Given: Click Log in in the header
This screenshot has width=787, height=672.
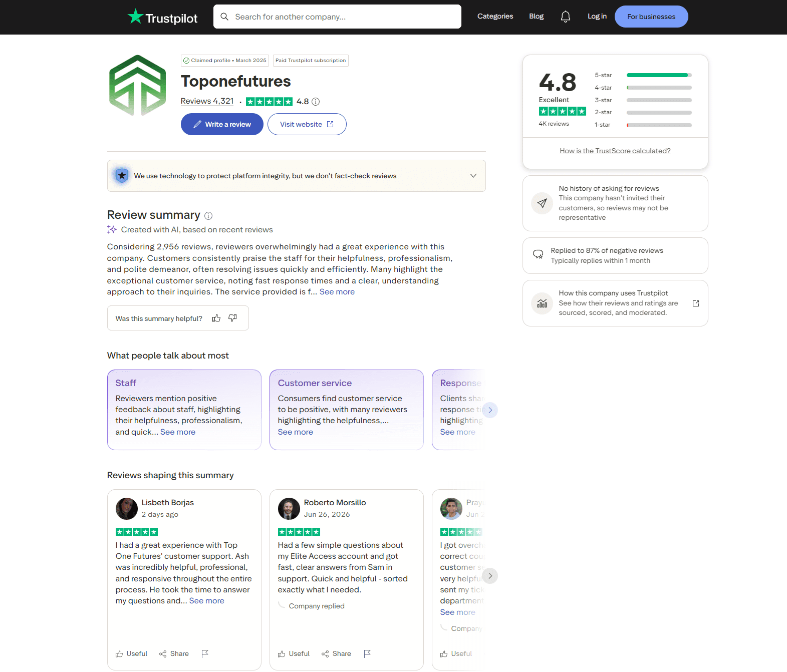Looking at the screenshot, I should pyautogui.click(x=597, y=17).
